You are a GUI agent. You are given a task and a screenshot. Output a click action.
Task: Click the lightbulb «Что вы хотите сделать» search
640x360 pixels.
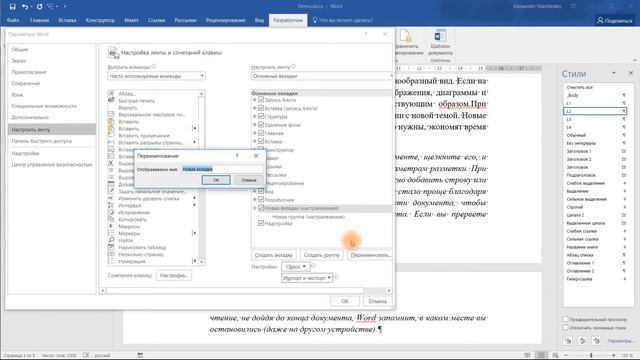342,20
